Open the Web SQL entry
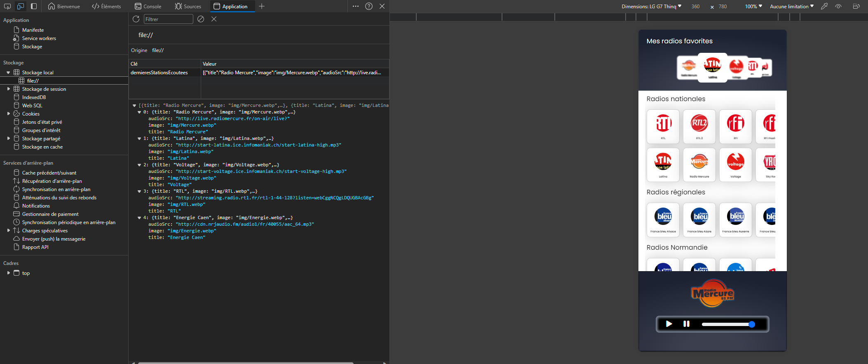868x364 pixels. (32, 105)
